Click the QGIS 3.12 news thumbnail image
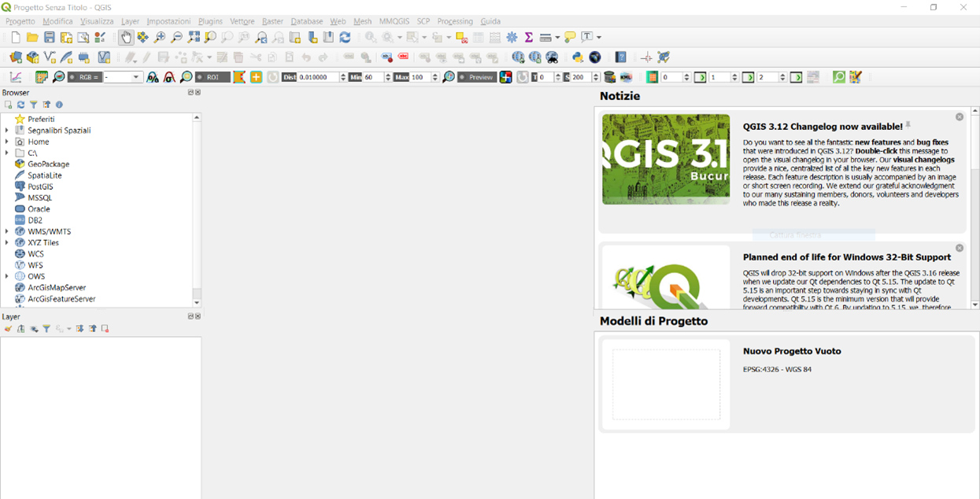 click(x=666, y=159)
